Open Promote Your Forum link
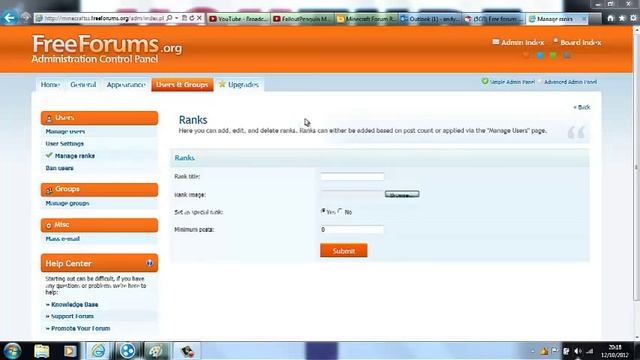Viewport: 640px width, 360px height. [x=80, y=328]
